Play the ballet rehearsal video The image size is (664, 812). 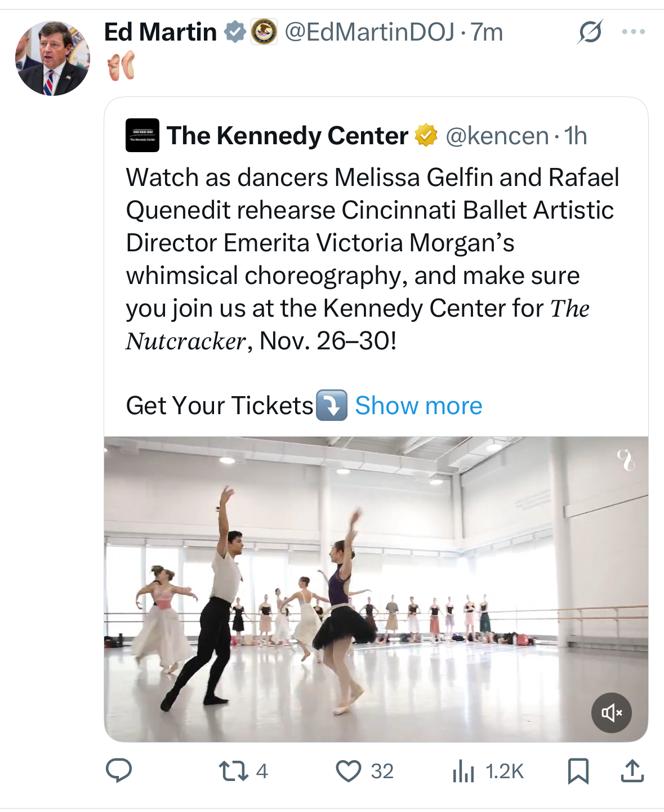click(x=376, y=589)
